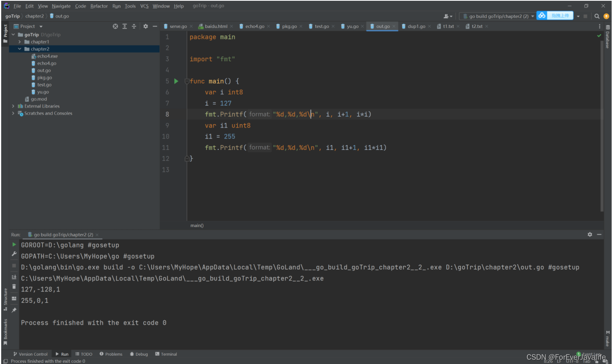This screenshot has width=612, height=364.
Task: Click editor vertical scrollbar
Action: (602, 126)
